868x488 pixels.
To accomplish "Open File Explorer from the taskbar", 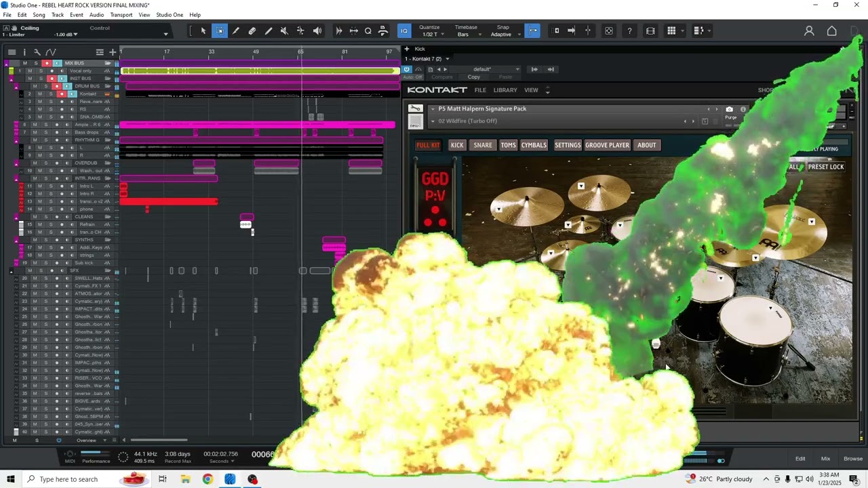I will click(185, 479).
